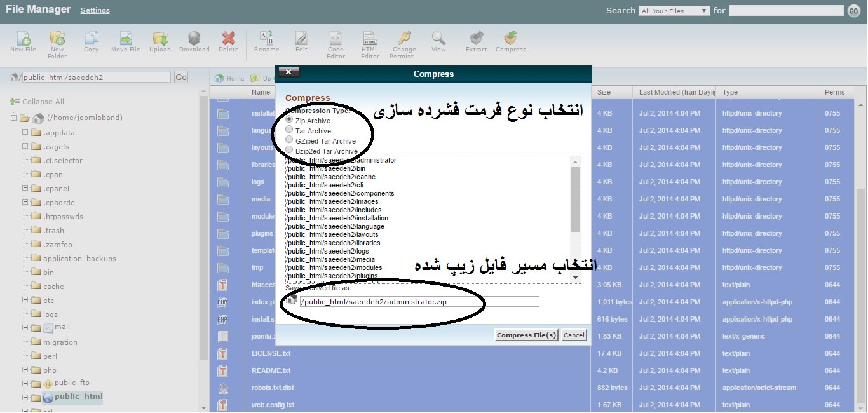Select Bzip2ed Tar Archive format

coord(290,151)
